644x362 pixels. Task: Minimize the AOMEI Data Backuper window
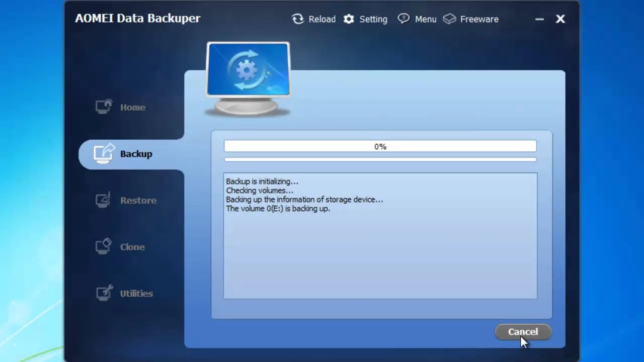(539, 19)
